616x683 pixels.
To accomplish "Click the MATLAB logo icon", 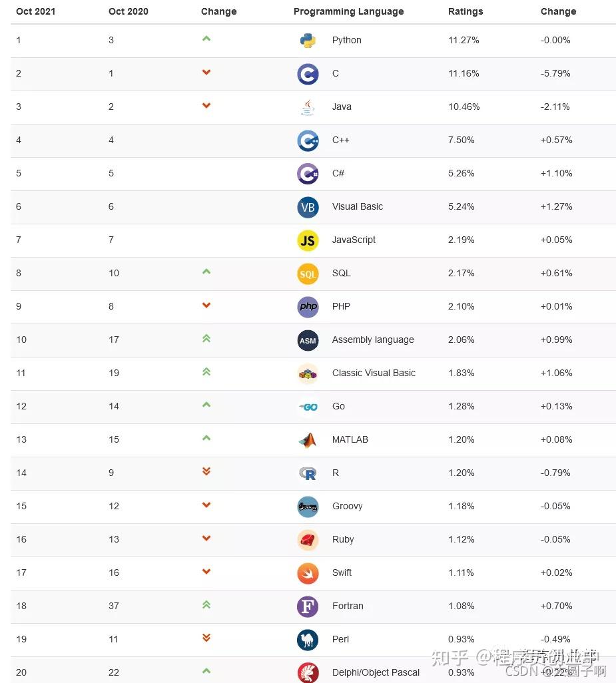I will 308,440.
